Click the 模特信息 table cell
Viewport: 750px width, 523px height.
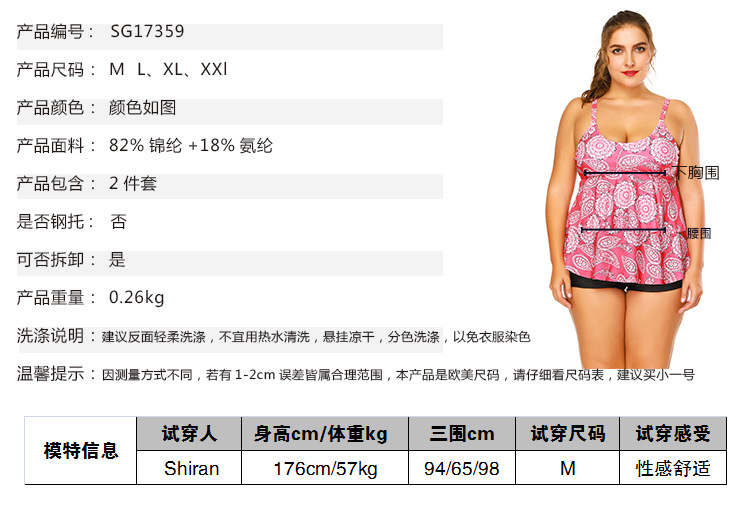[x=81, y=451]
